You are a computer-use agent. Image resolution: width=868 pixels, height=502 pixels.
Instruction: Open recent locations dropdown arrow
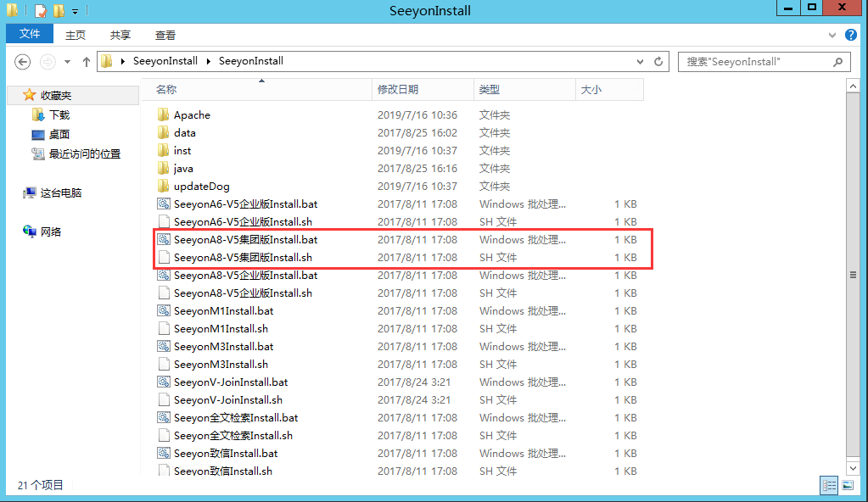[68, 61]
